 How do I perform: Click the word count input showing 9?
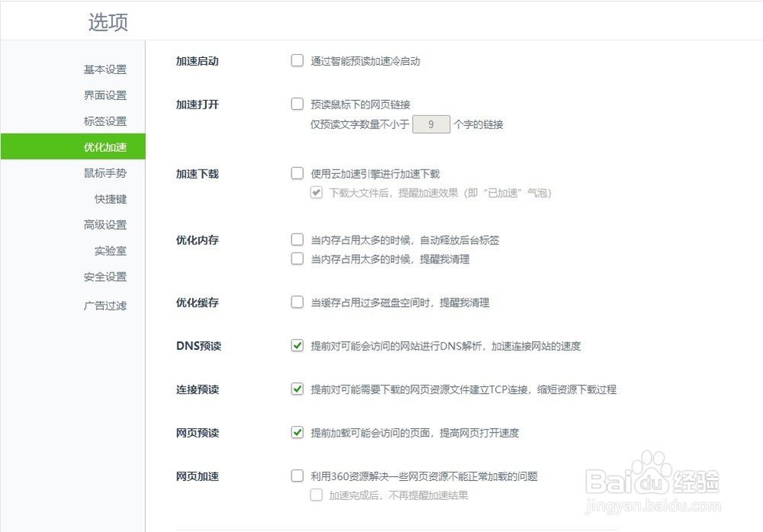430,124
